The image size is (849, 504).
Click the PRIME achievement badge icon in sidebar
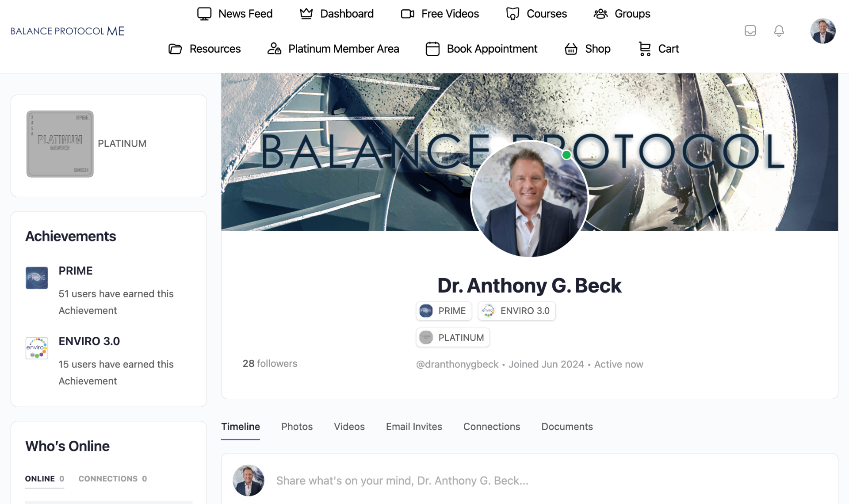37,278
